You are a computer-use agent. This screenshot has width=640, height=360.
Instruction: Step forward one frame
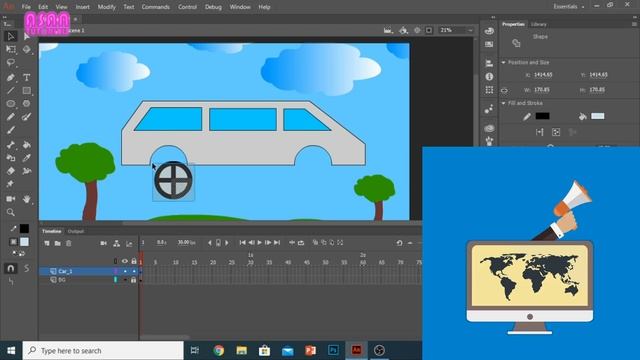tap(268, 243)
